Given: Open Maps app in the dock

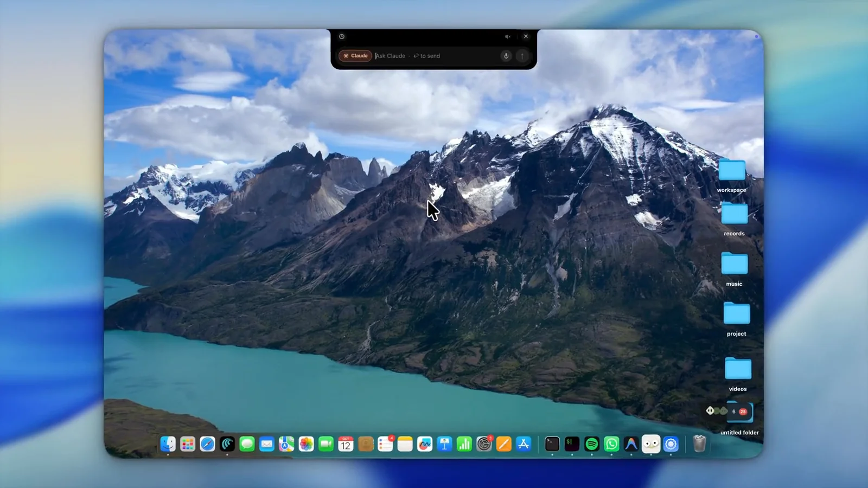Looking at the screenshot, I should [286, 444].
